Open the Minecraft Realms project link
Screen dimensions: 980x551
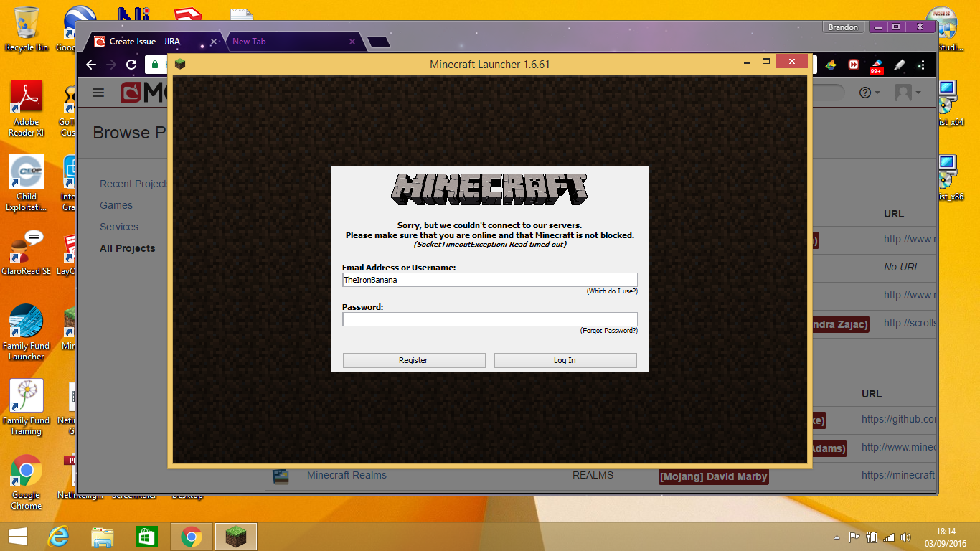[x=347, y=475]
